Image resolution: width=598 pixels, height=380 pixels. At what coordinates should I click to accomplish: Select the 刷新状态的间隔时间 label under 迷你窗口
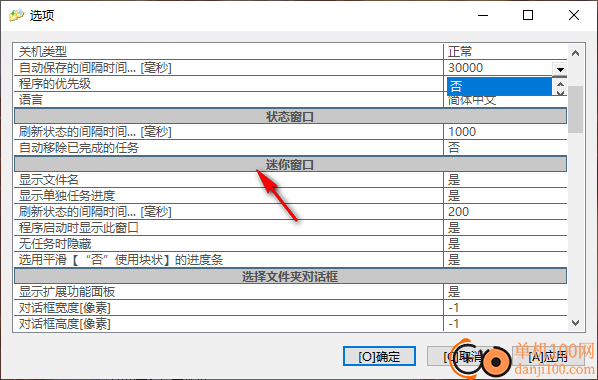pos(95,212)
